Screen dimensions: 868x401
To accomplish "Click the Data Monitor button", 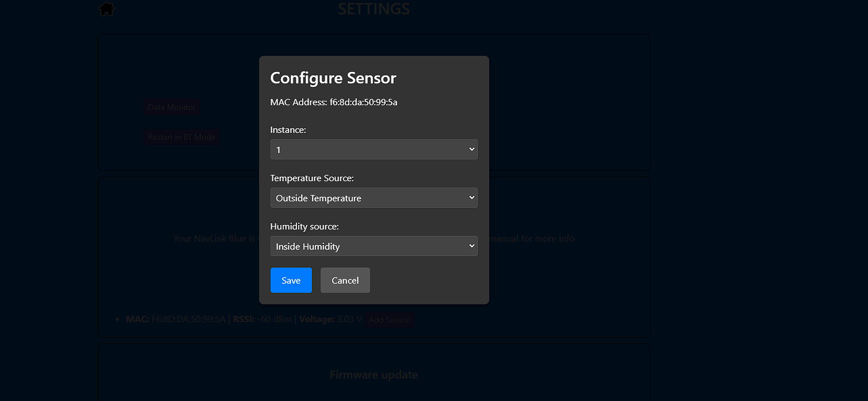I will point(172,107).
